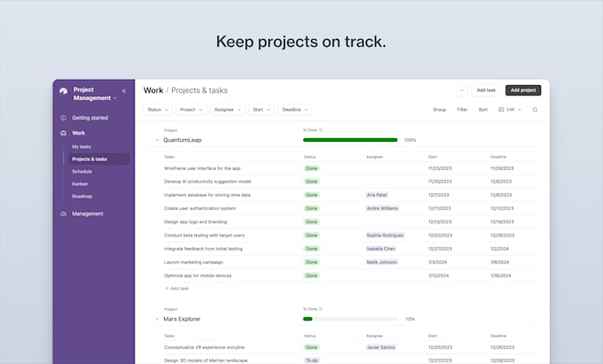Open the task 'Implement database for storing time data'
Screen dimensions: 603x364
click(x=208, y=195)
